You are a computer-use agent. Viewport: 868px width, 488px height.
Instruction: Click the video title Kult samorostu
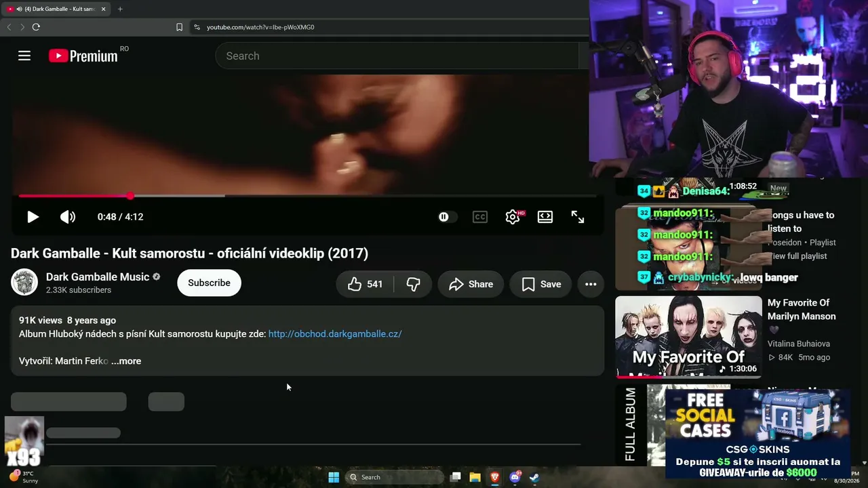189,253
